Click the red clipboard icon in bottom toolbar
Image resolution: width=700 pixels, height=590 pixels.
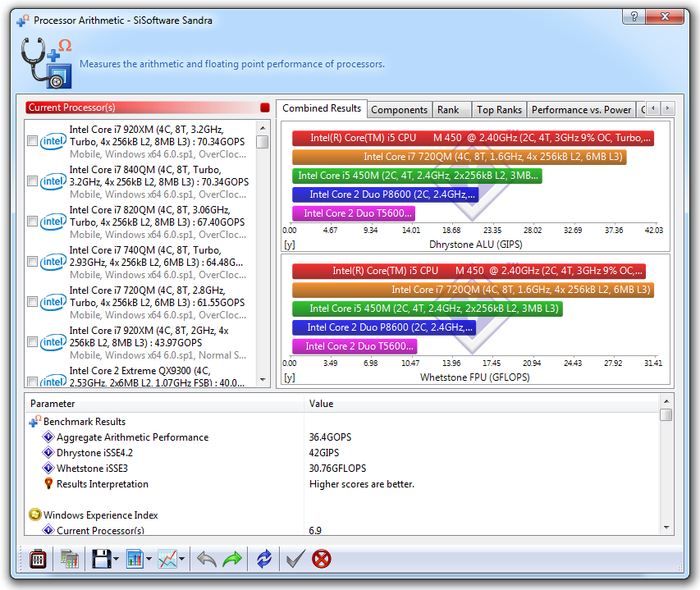(38, 559)
